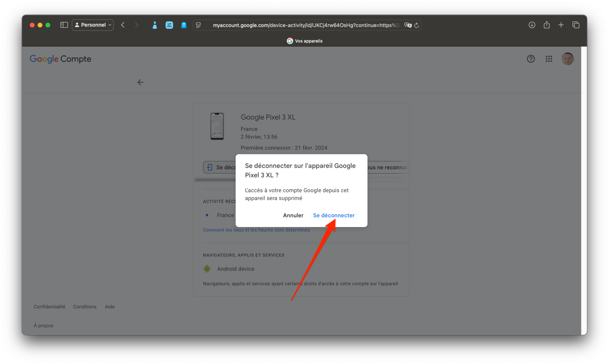Toggle the Safari sidebar icon
609x364 pixels.
point(64,25)
